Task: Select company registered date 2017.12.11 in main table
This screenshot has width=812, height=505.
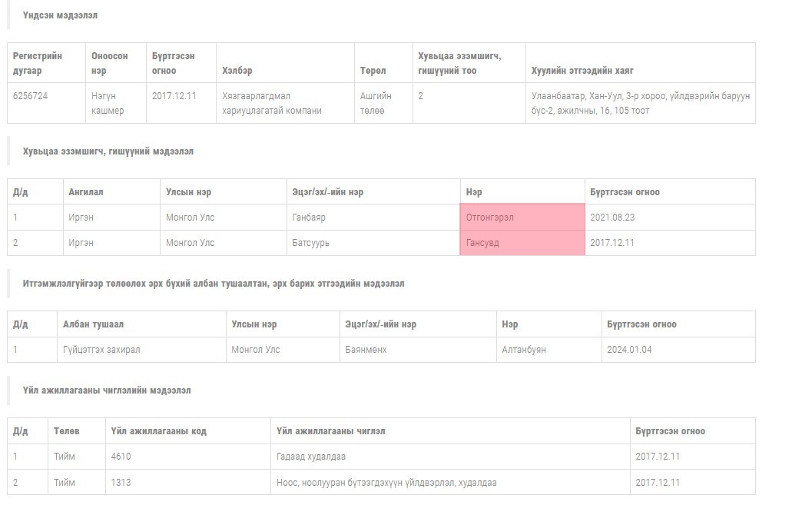Action: coord(174,96)
